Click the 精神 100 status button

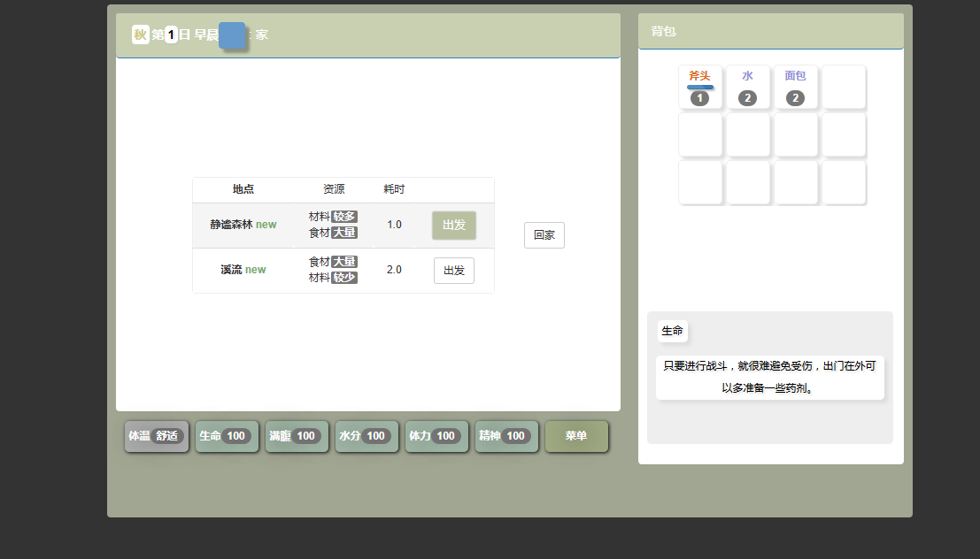(x=506, y=436)
